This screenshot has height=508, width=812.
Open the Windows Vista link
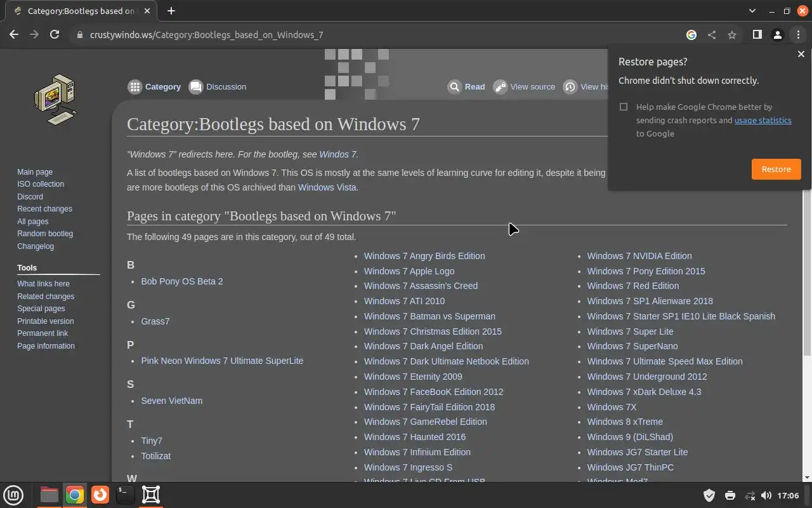[x=327, y=187]
